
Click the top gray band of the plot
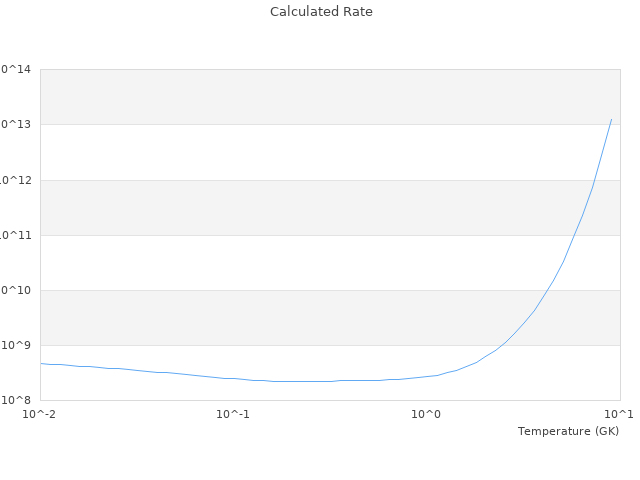[330, 97]
